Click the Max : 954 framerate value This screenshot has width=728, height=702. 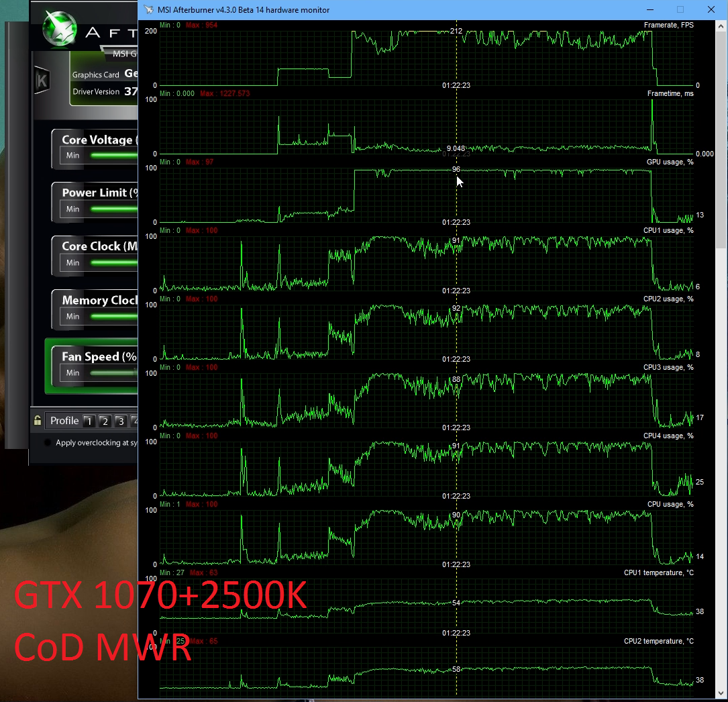201,25
